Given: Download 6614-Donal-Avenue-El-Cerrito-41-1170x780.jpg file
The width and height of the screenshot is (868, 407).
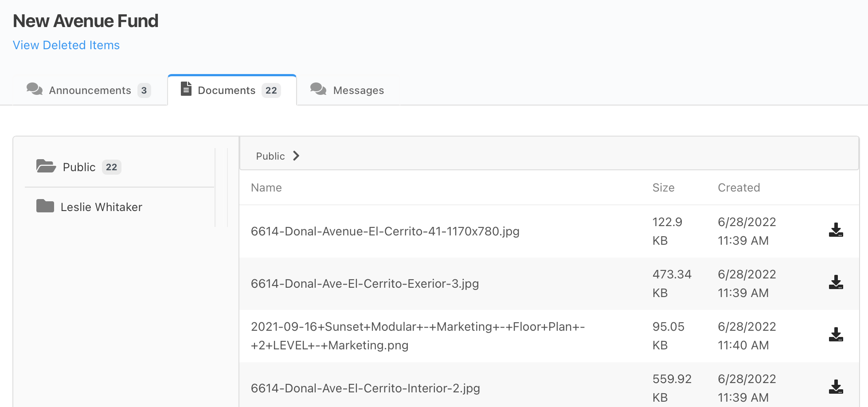Looking at the screenshot, I should pos(836,230).
